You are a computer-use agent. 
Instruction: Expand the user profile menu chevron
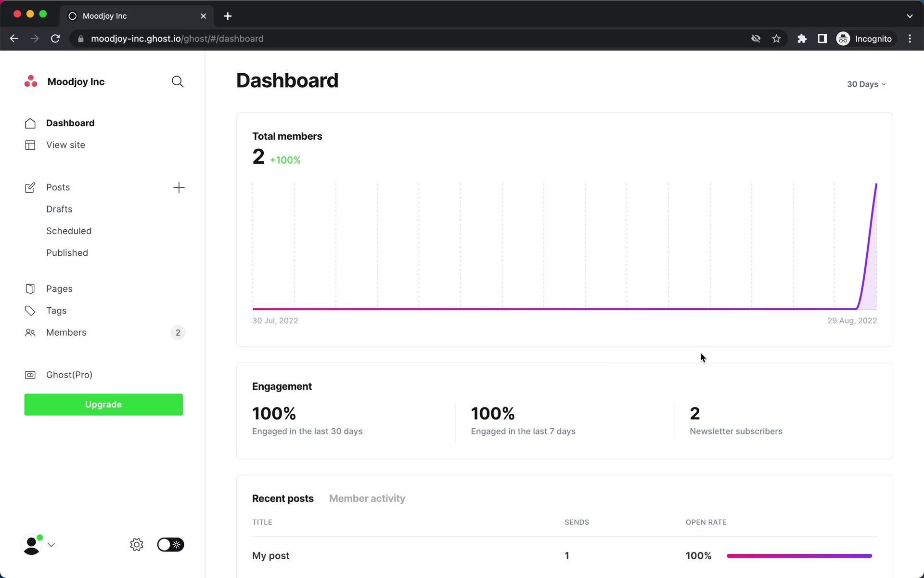51,545
